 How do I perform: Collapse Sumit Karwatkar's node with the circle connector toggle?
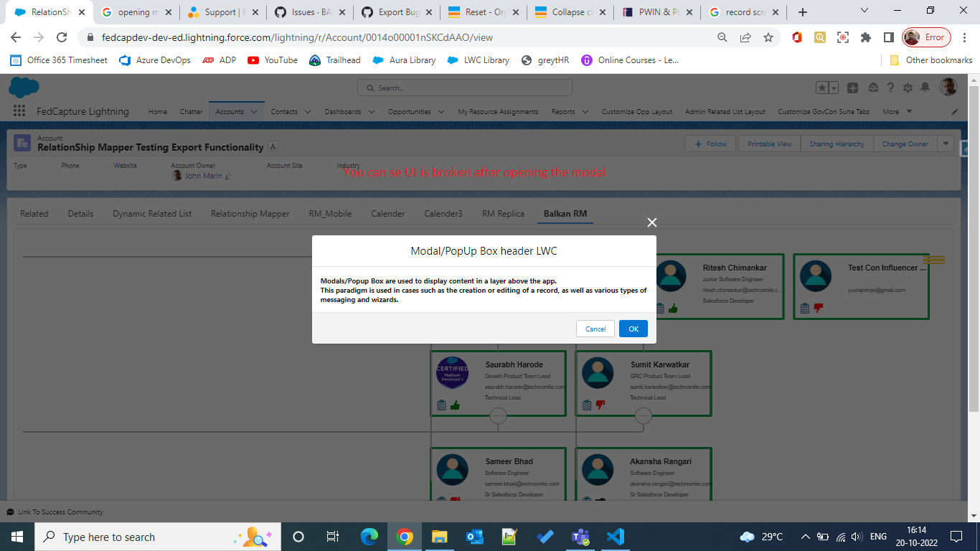(x=644, y=415)
